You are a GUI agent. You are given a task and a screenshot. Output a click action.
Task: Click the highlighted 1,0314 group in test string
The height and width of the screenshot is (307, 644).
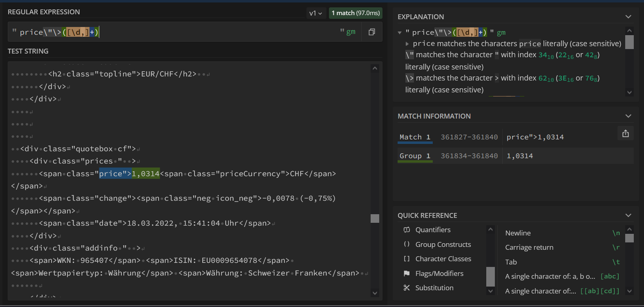coord(145,174)
